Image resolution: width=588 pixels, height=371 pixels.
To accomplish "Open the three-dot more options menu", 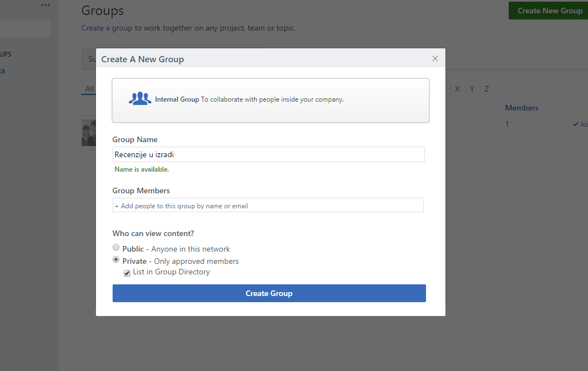I will [45, 5].
